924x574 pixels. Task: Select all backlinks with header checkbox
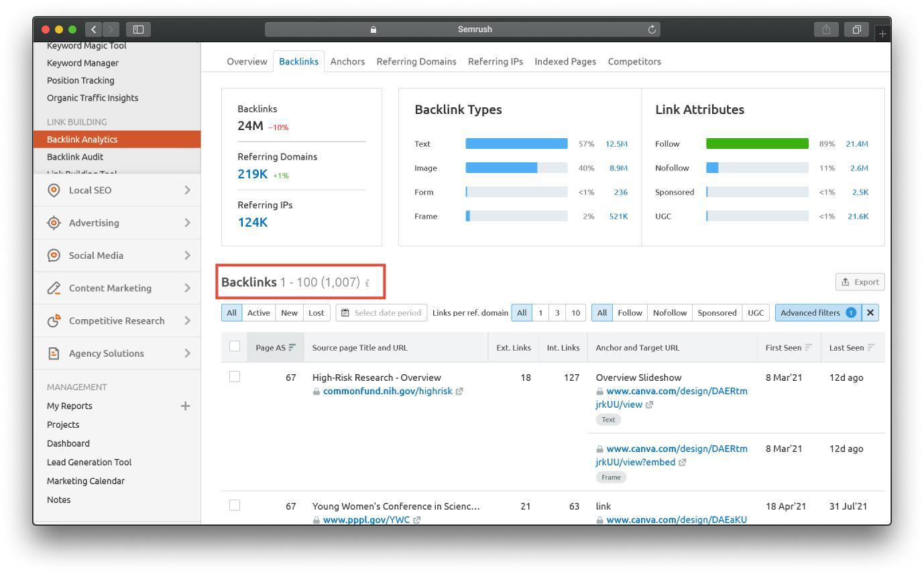tap(234, 347)
